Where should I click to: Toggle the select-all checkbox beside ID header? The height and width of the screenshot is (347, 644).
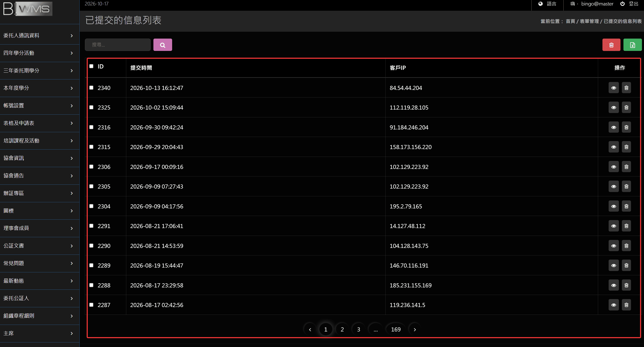point(91,66)
